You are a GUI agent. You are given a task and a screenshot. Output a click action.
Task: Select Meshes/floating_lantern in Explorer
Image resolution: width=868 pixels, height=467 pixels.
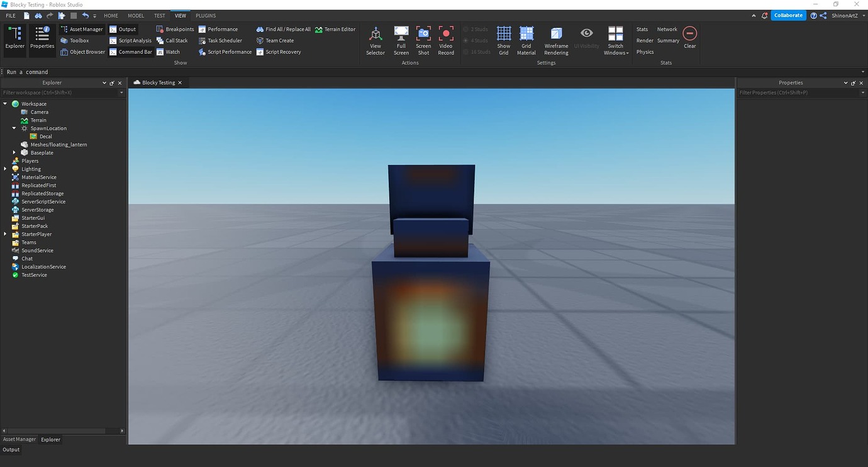coord(58,145)
